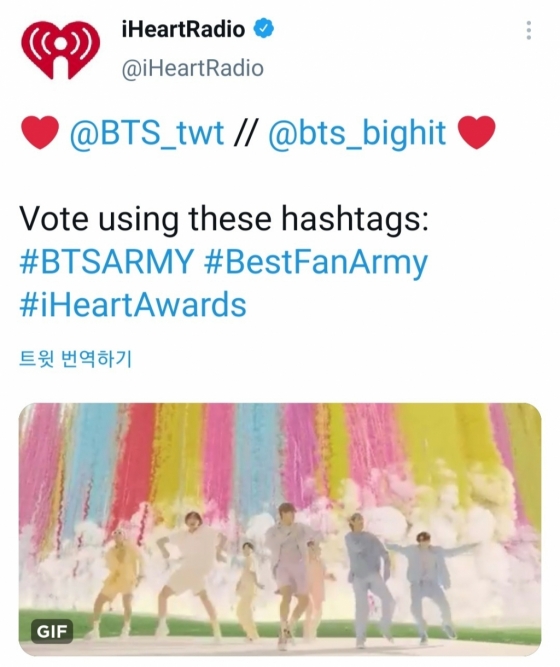Click the '트윗 번역하기' translate tweet link
This screenshot has height=667, width=560.
pyautogui.click(x=75, y=359)
